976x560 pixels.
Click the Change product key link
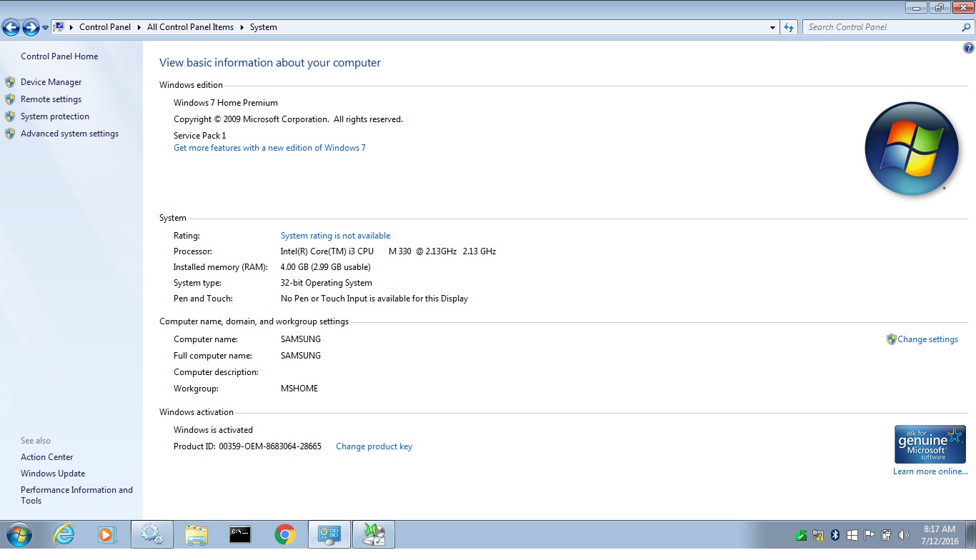(374, 446)
